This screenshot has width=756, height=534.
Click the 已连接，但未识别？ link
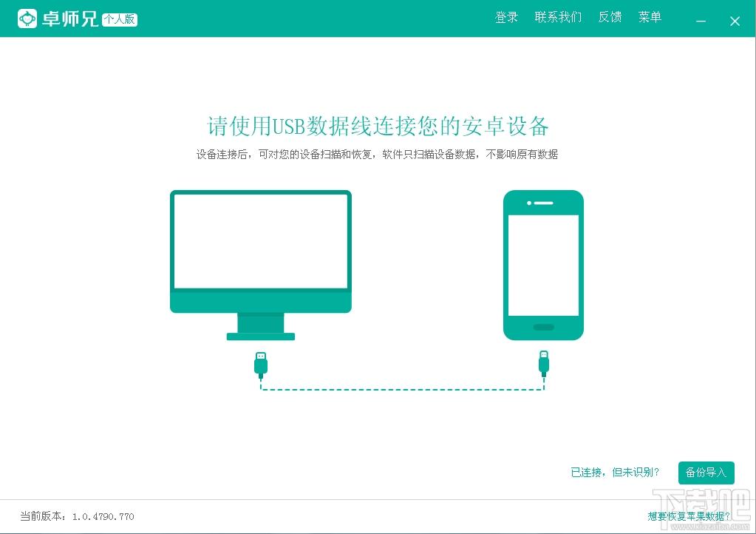tap(615, 473)
